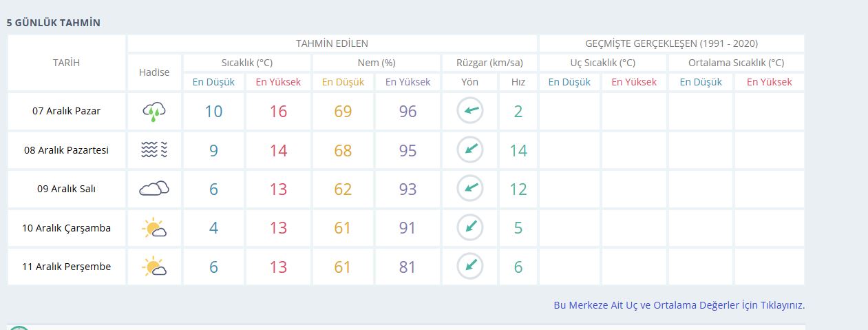
Task: Select the Sıcaklık (°C) header
Action: [247, 63]
